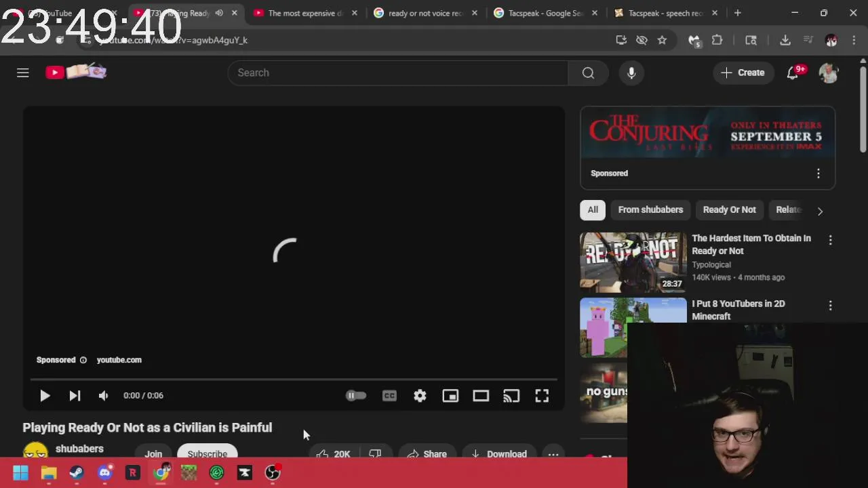The width and height of the screenshot is (868, 488).
Task: Skip to the next video
Action: coord(75,396)
